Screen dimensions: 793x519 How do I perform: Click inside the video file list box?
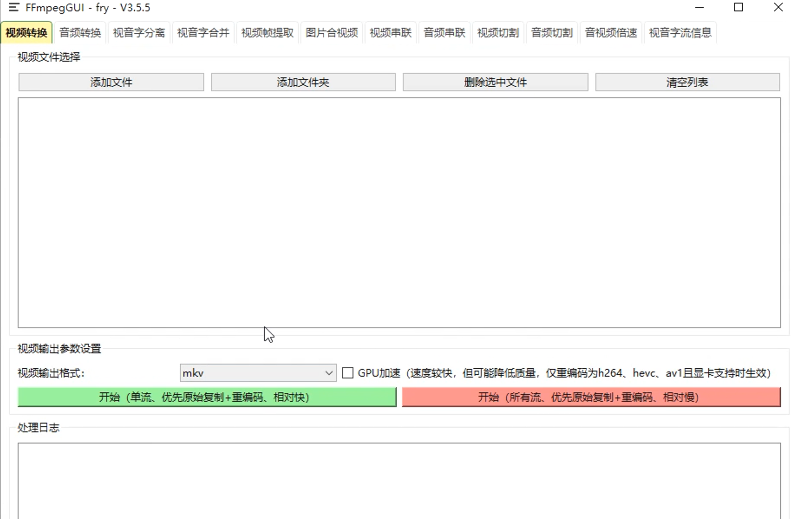(399, 212)
